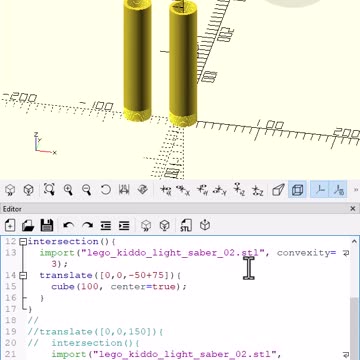Click line number 16 in the gutter
Screen dimensions: 360x360
pyautogui.click(x=11, y=298)
